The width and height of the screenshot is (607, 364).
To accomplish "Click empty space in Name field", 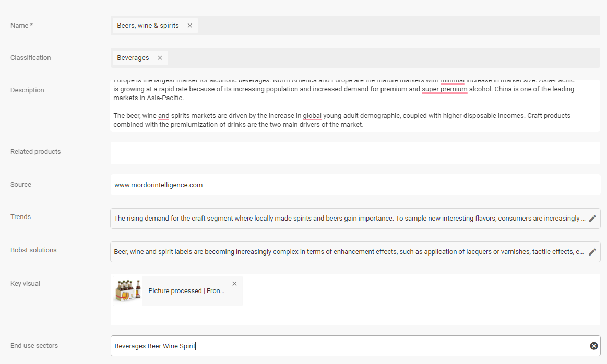I will [397, 26].
